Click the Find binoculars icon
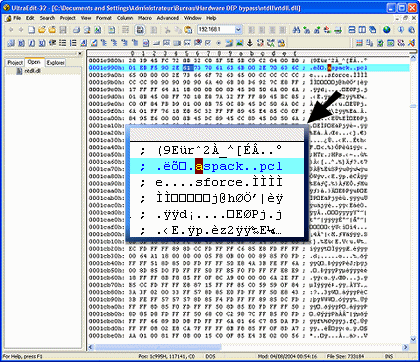This screenshot has width=420, height=362. coord(296,30)
